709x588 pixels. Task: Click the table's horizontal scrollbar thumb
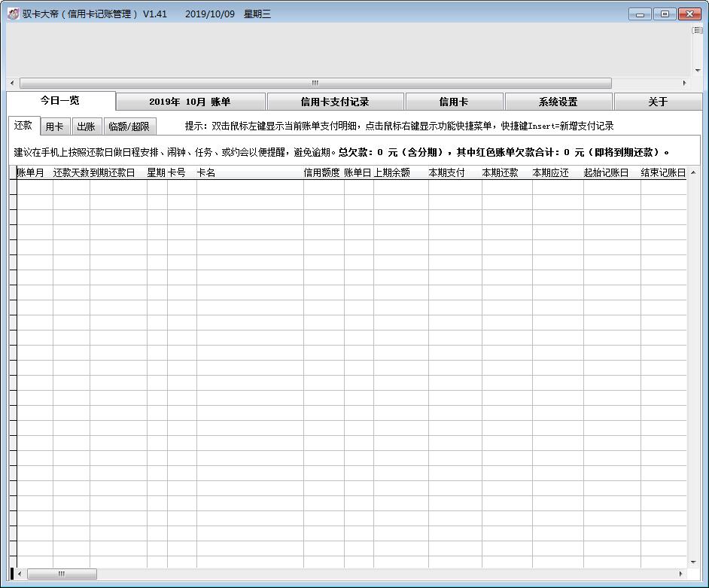(x=62, y=574)
